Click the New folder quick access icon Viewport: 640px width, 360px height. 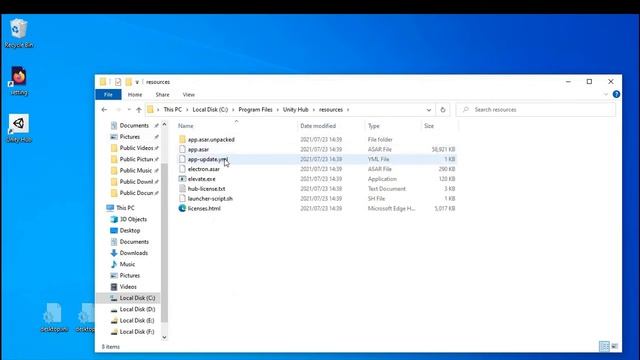(129, 82)
